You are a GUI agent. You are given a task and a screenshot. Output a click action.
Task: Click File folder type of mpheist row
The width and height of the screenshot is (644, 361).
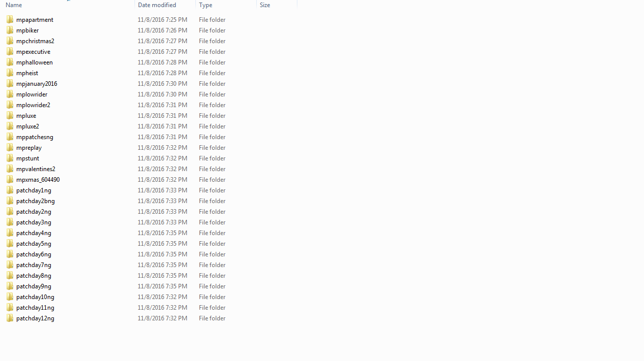pos(212,73)
